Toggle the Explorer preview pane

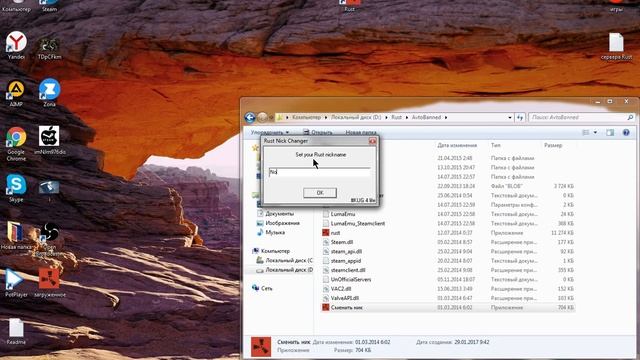coord(610,133)
